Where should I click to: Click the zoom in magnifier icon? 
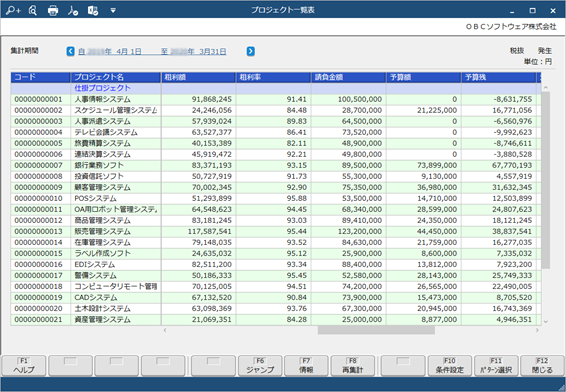pyautogui.click(x=13, y=10)
